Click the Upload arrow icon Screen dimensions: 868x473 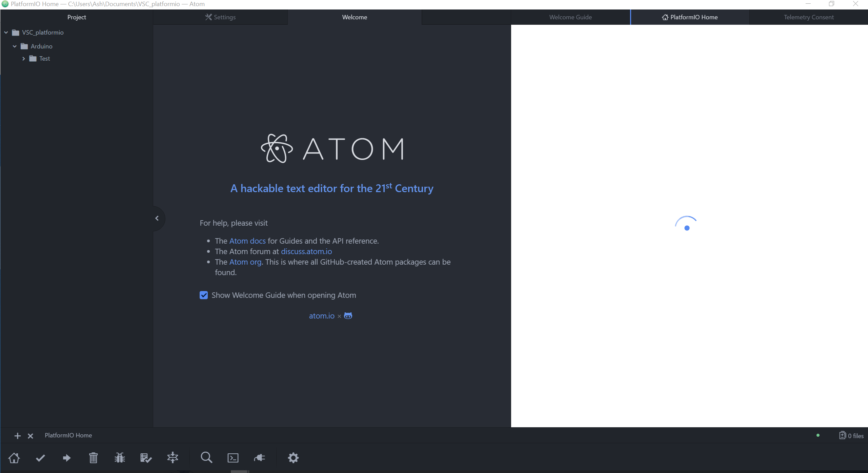coord(67,458)
